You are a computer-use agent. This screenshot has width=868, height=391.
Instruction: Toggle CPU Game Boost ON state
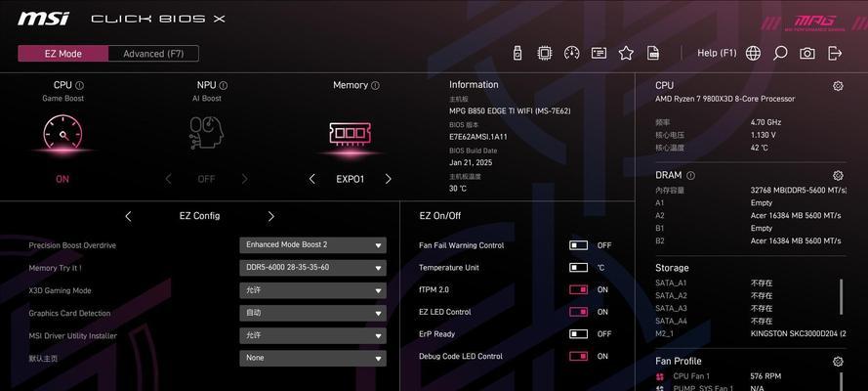62,179
